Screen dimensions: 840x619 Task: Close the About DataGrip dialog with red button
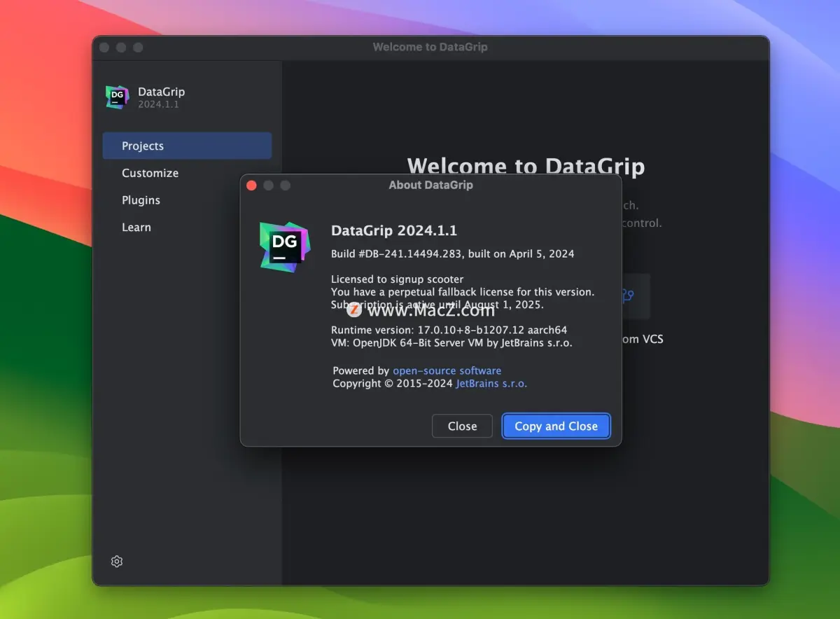251,185
